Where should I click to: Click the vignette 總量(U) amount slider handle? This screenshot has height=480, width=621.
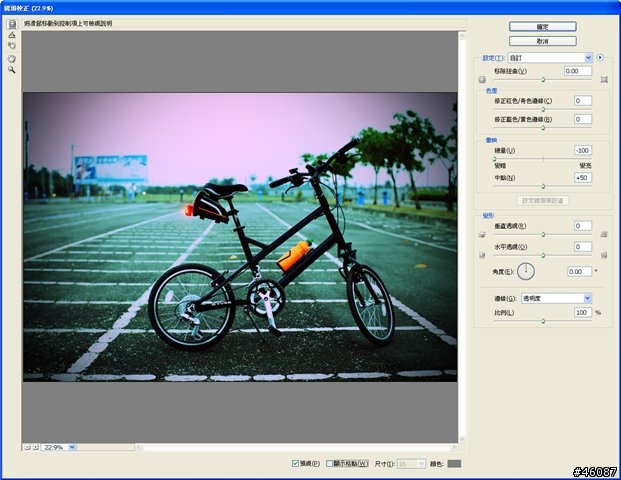494,159
